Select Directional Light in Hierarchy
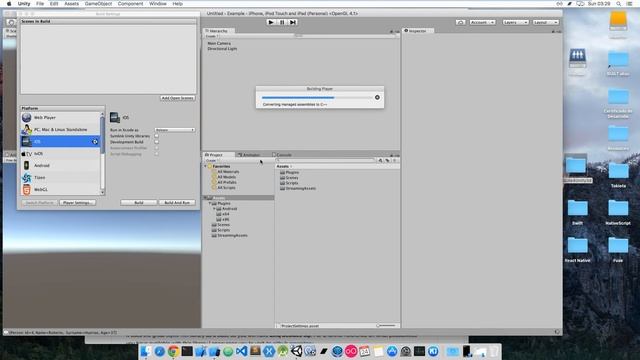Image resolution: width=640 pixels, height=360 pixels. click(222, 49)
